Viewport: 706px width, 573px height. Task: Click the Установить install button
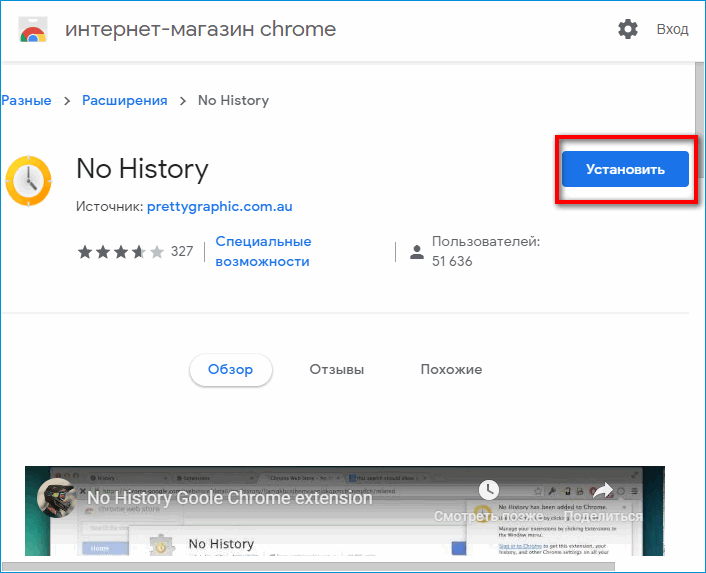coord(625,169)
